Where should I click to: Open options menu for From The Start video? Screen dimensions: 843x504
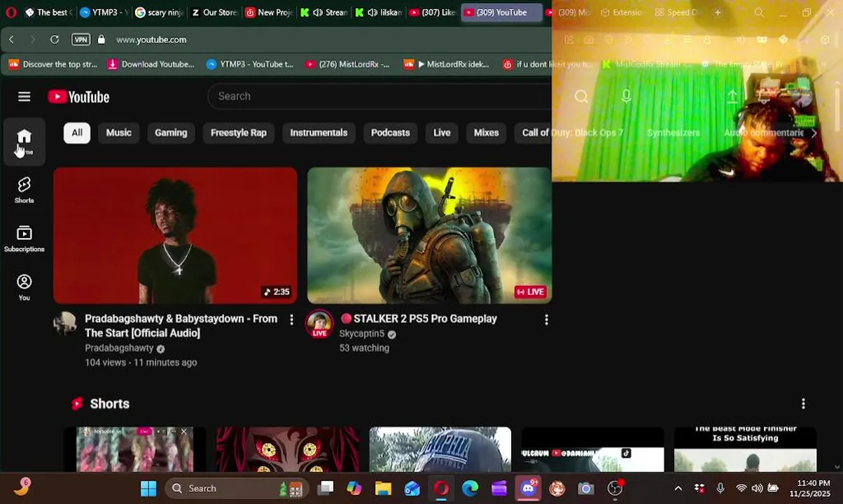click(x=292, y=320)
